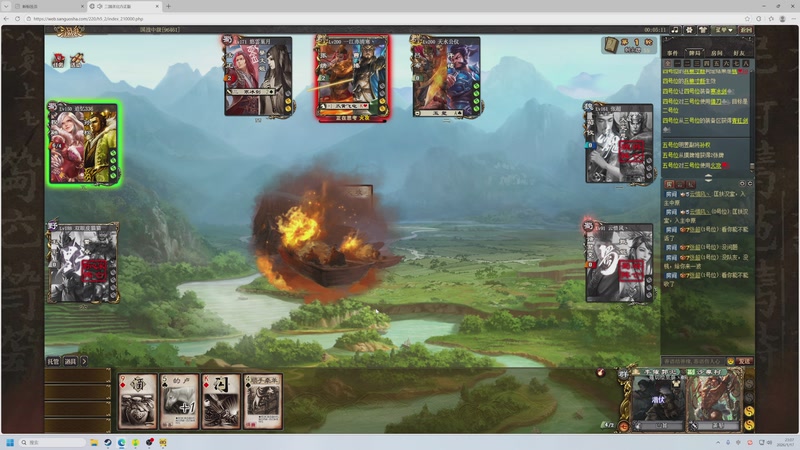800x450 pixels.
Task: Click the 发送 send button
Action: (x=744, y=361)
